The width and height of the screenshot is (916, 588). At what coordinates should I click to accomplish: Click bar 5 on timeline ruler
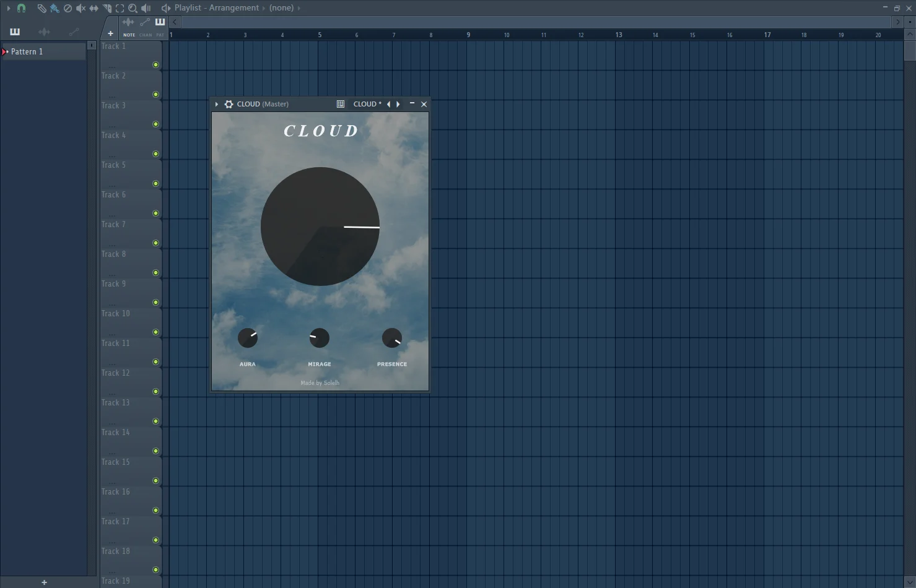click(x=320, y=35)
